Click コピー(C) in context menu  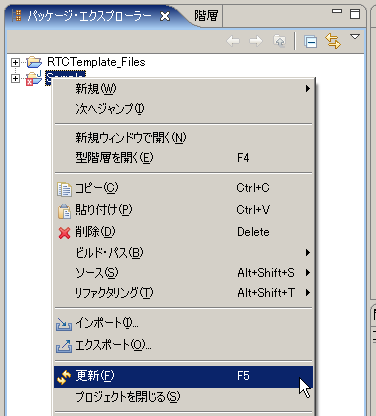coord(183,188)
